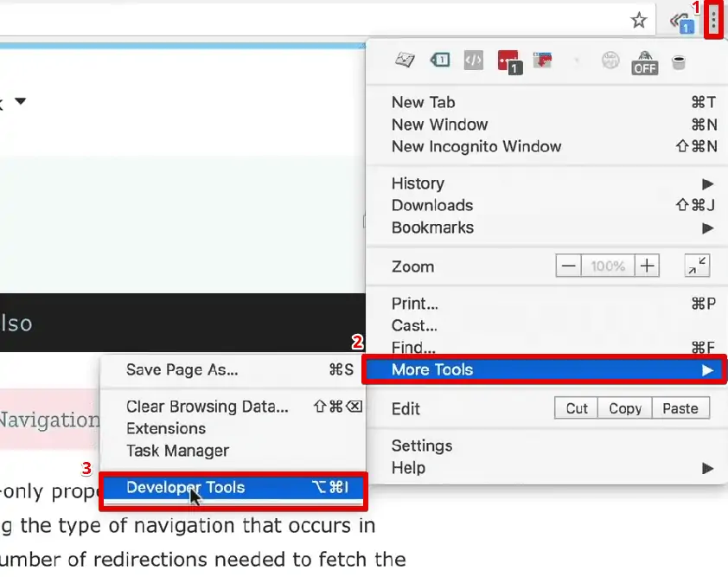
Task: Click the three-dot Chrome menu icon
Action: pyautogui.click(x=713, y=18)
